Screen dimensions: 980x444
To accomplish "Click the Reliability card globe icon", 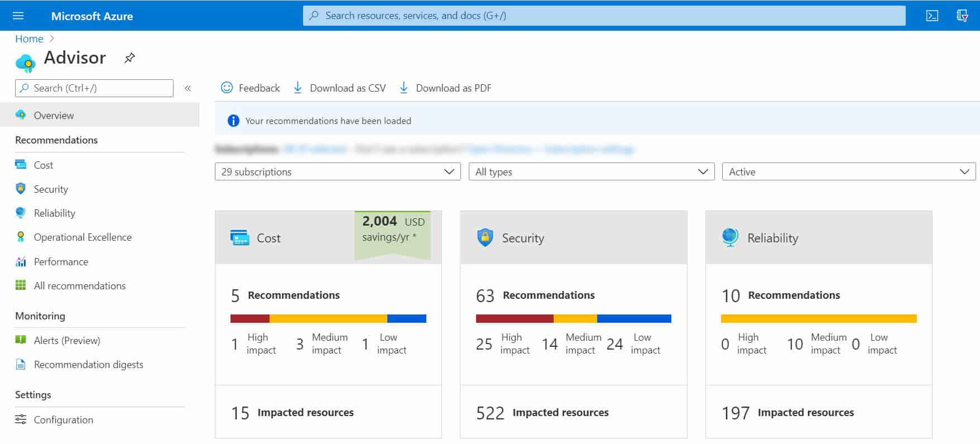I will point(730,237).
